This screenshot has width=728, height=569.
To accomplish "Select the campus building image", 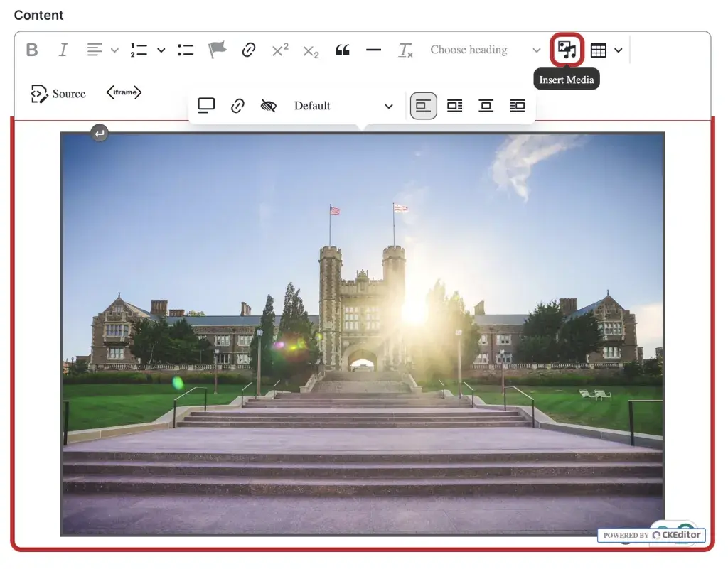I will [x=363, y=334].
